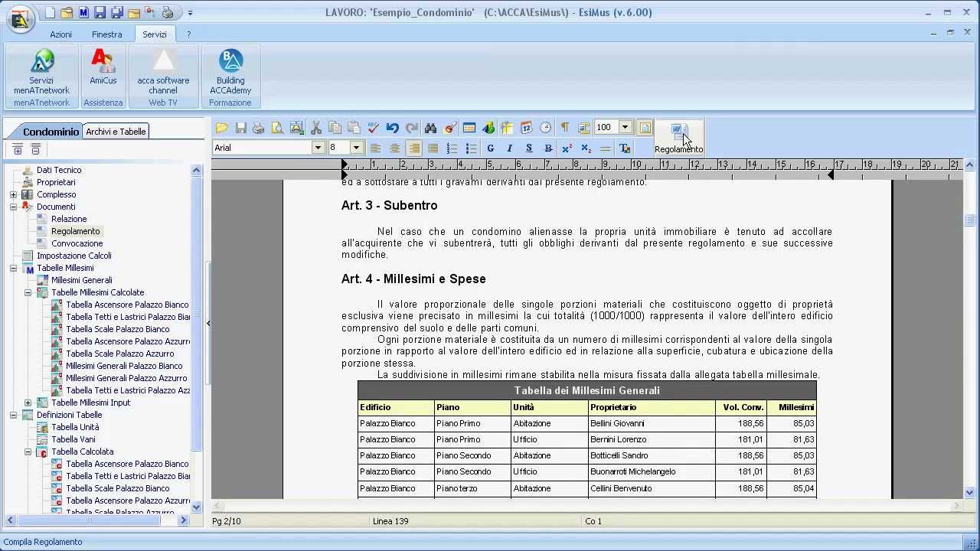980x551 pixels.
Task: Click the undo arrow in editor toolbar
Action: pyautogui.click(x=393, y=128)
